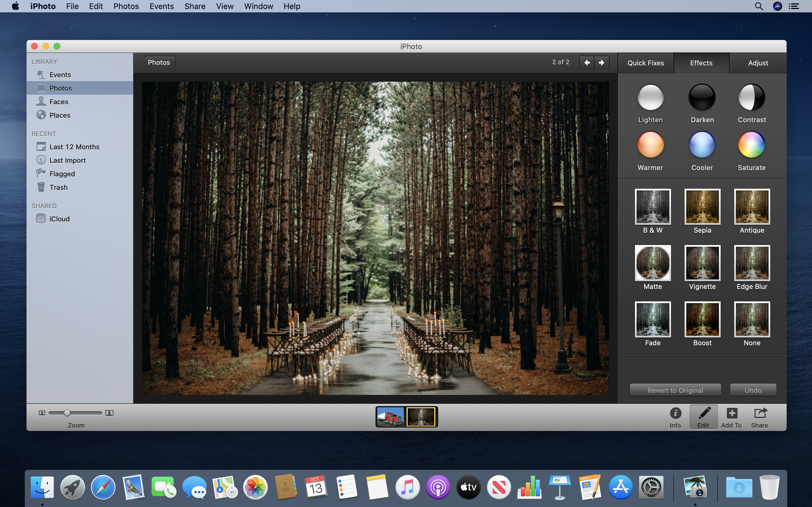Click the Add To plus icon

(731, 413)
